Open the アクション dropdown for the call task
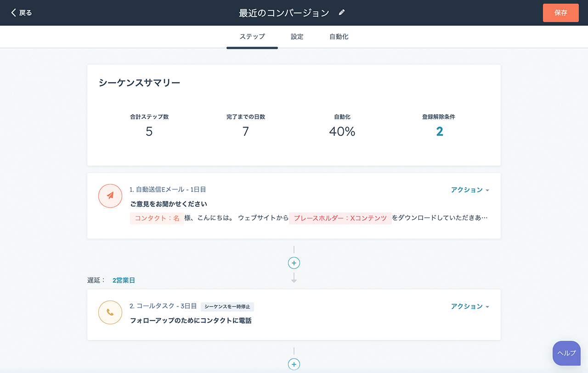 tap(470, 306)
